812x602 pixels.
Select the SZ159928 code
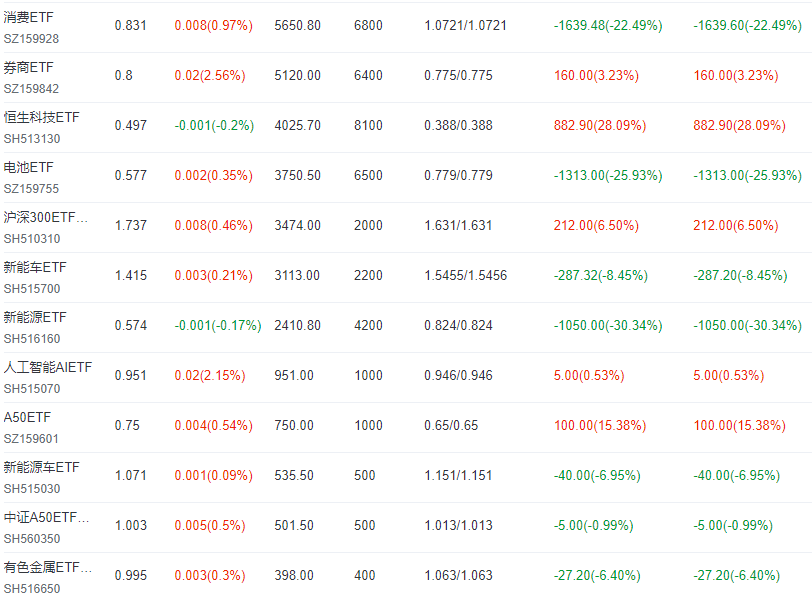click(x=31, y=39)
